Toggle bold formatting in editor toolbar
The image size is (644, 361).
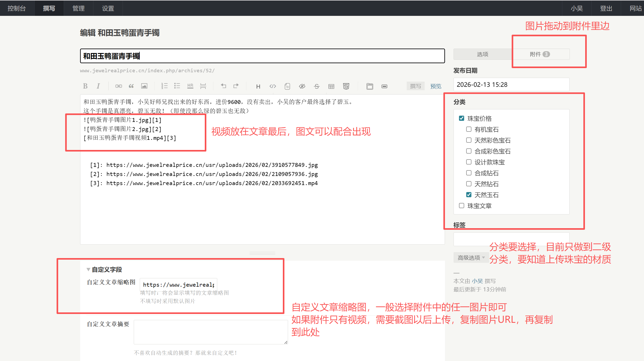pos(85,86)
